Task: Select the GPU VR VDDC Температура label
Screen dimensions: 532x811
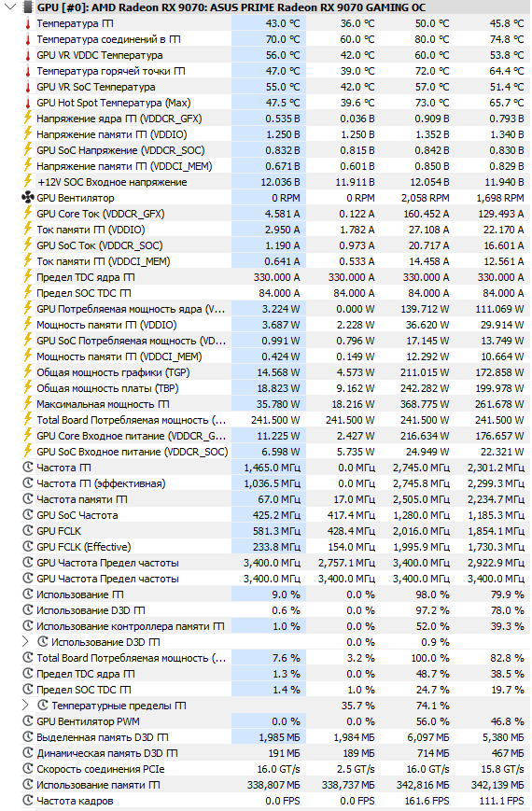Action: click(x=100, y=55)
